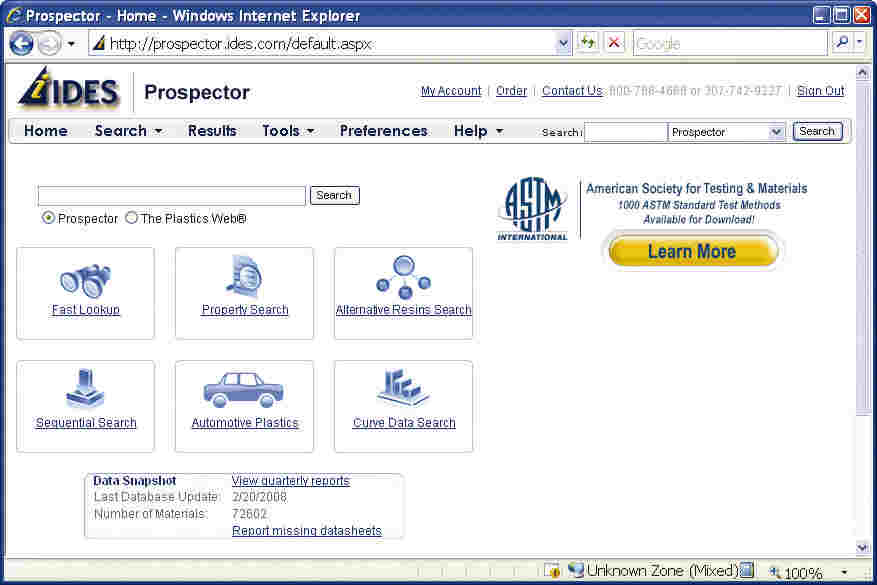Expand the Tools menu arrow
This screenshot has width=877, height=585.
tap(310, 131)
